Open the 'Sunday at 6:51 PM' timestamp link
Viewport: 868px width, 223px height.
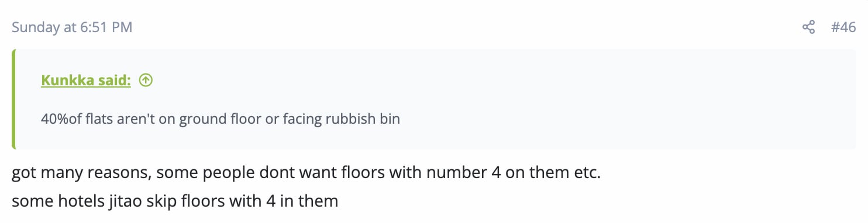(x=72, y=27)
